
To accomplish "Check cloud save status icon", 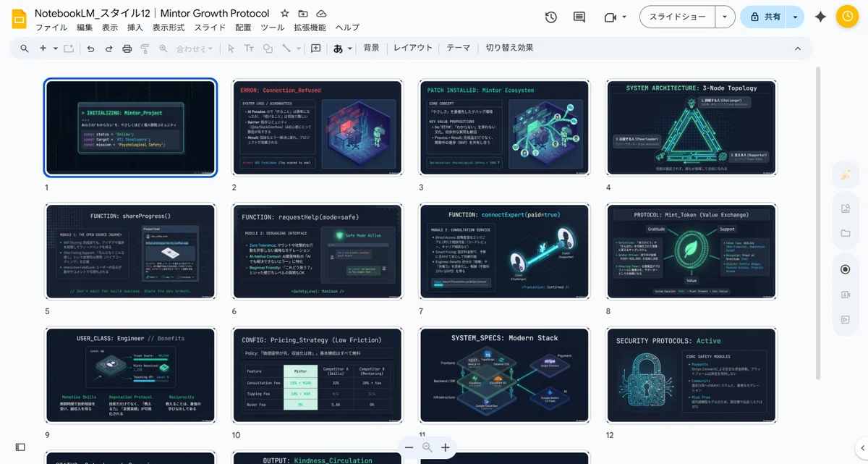I will pyautogui.click(x=321, y=14).
